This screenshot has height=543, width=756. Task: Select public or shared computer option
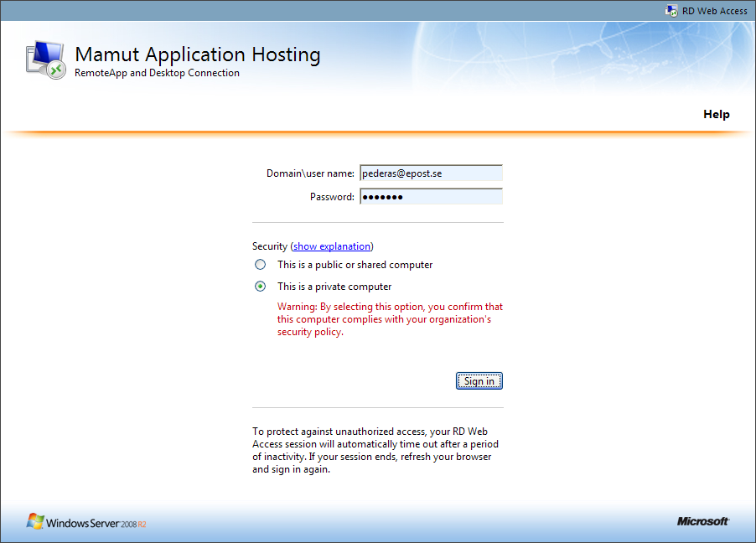tap(261, 265)
